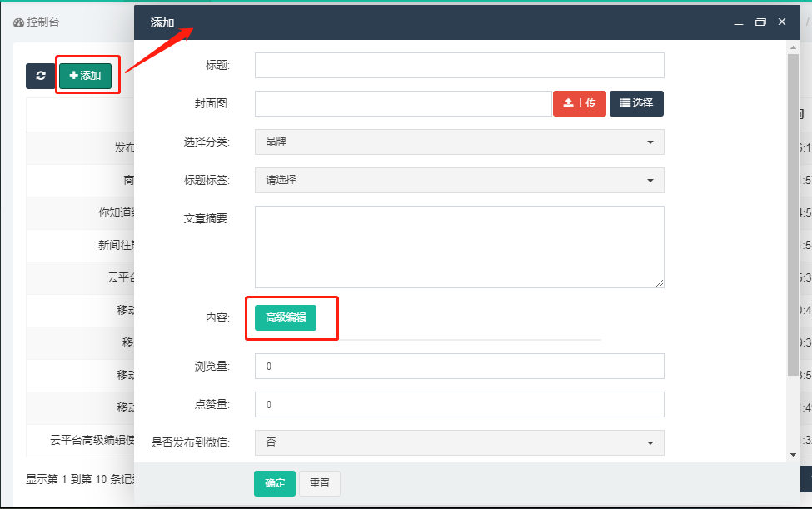Image resolution: width=812 pixels, height=509 pixels.
Task: Open the 是否发布到微信 dropdown
Action: click(x=459, y=442)
